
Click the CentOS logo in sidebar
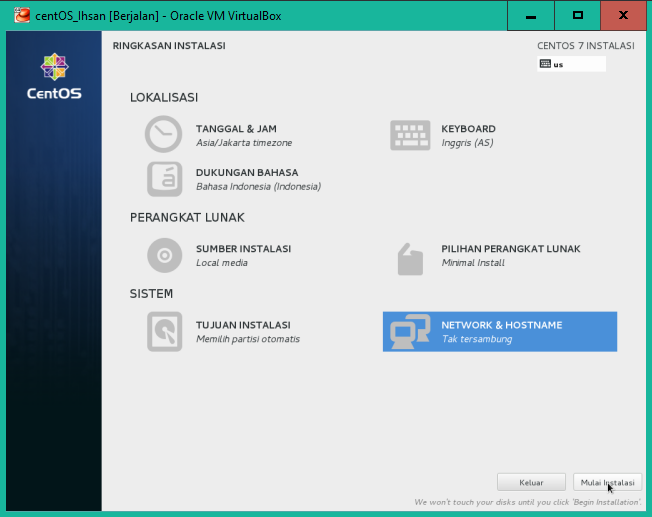click(54, 76)
